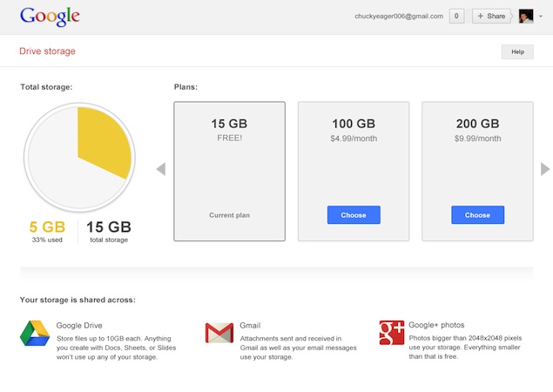Click the Google+ photos icon
553x392 pixels.
coord(392,333)
